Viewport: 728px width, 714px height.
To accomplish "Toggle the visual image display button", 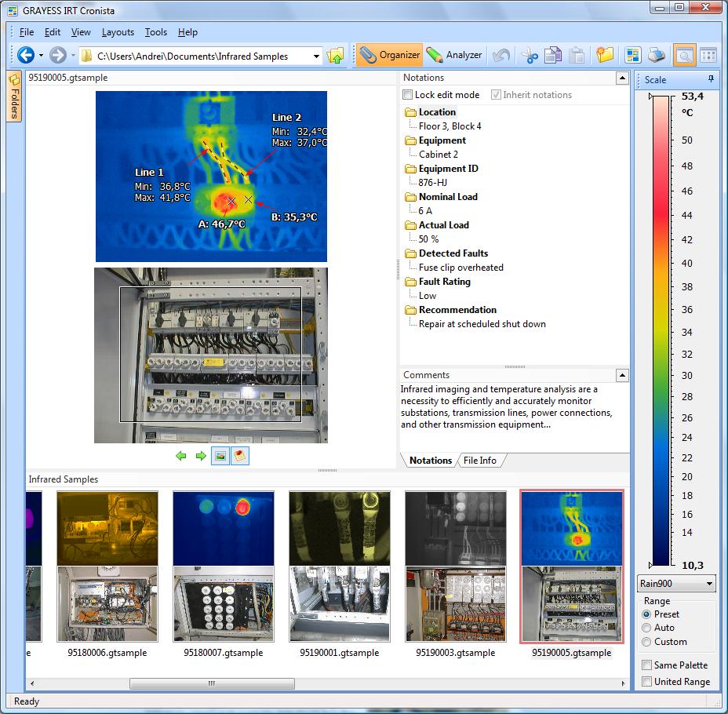I will coord(220,456).
